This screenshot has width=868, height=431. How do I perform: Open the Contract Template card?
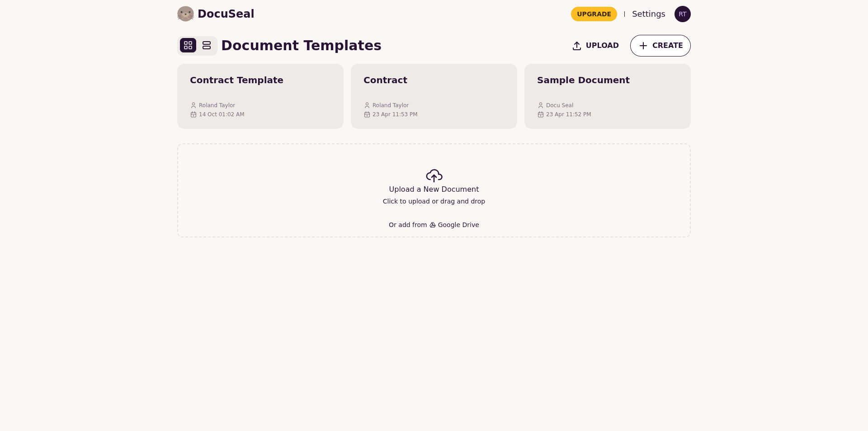pyautogui.click(x=260, y=96)
